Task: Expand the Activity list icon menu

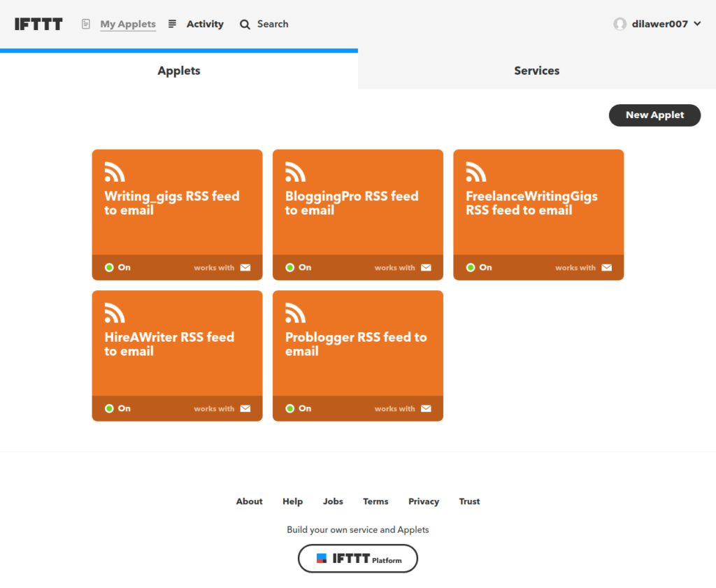Action: [172, 24]
